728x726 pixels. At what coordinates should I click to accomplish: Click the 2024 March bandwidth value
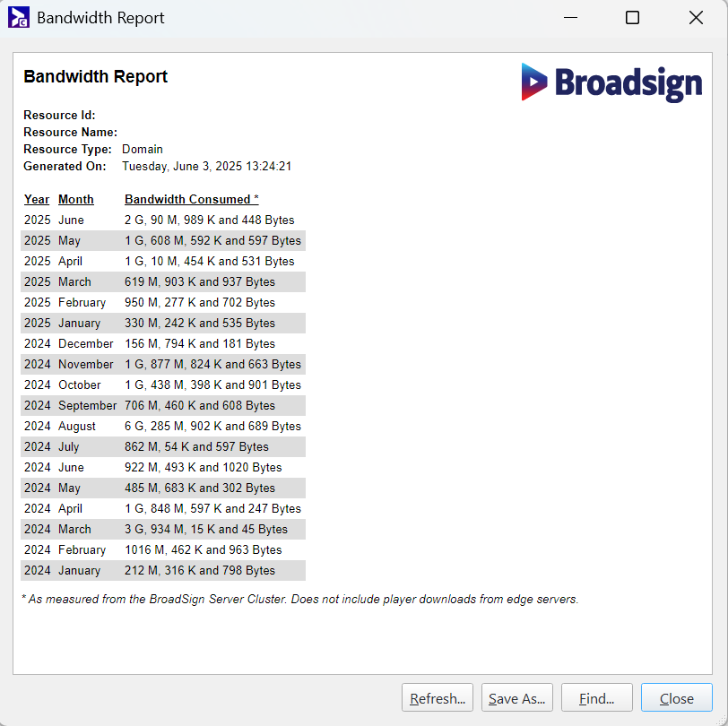[x=206, y=529]
